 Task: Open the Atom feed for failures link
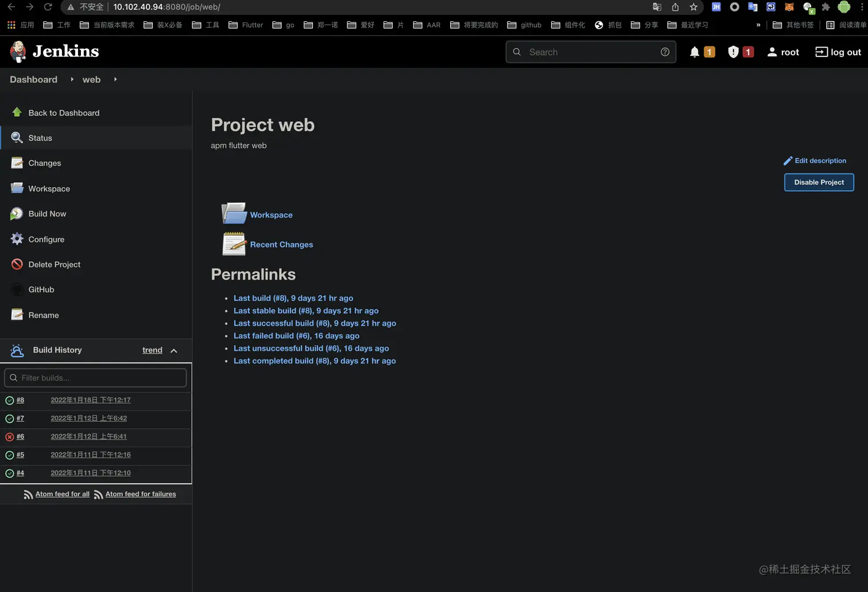[141, 494]
